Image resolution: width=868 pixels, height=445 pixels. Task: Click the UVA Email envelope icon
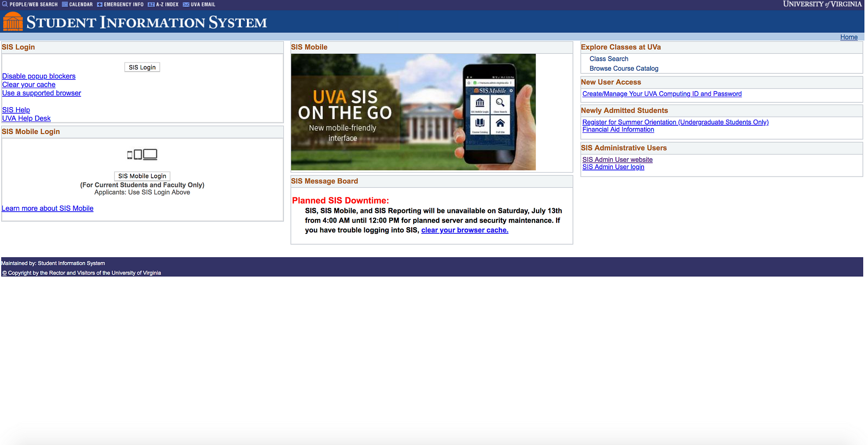coord(186,4)
